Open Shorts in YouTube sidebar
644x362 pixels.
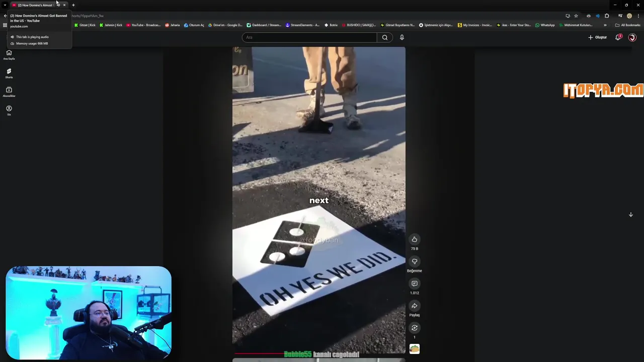pyautogui.click(x=9, y=73)
